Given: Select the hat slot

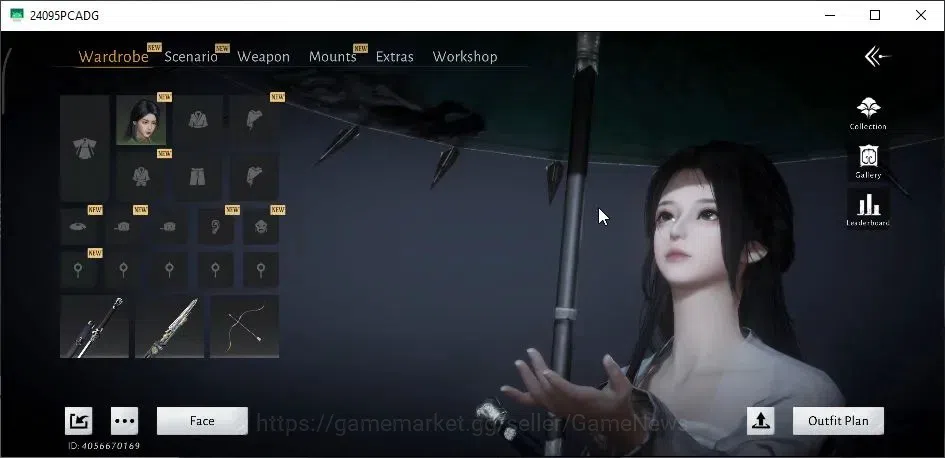Looking at the screenshot, I should point(78,227).
